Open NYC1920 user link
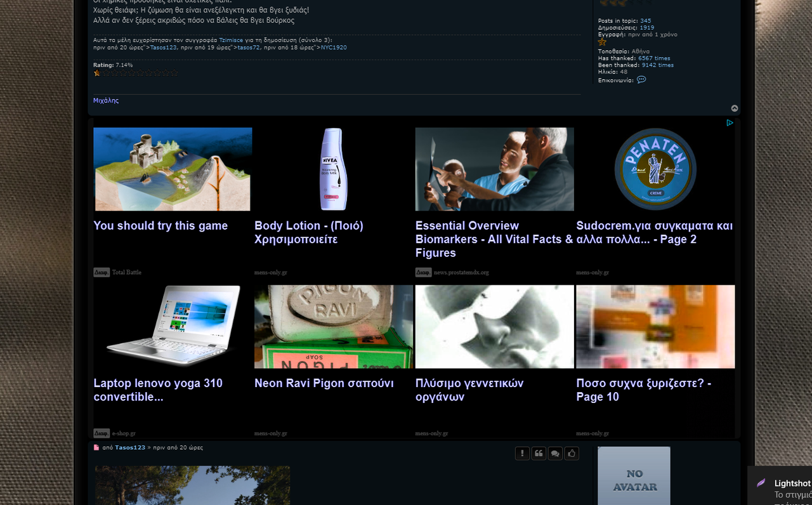This screenshot has height=505, width=812. (334, 48)
